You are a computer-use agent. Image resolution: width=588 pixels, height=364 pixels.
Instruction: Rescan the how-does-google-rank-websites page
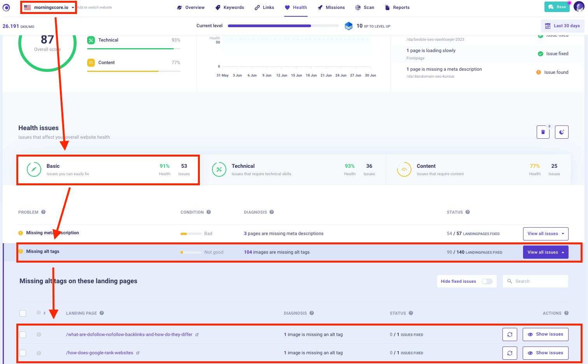click(x=510, y=353)
